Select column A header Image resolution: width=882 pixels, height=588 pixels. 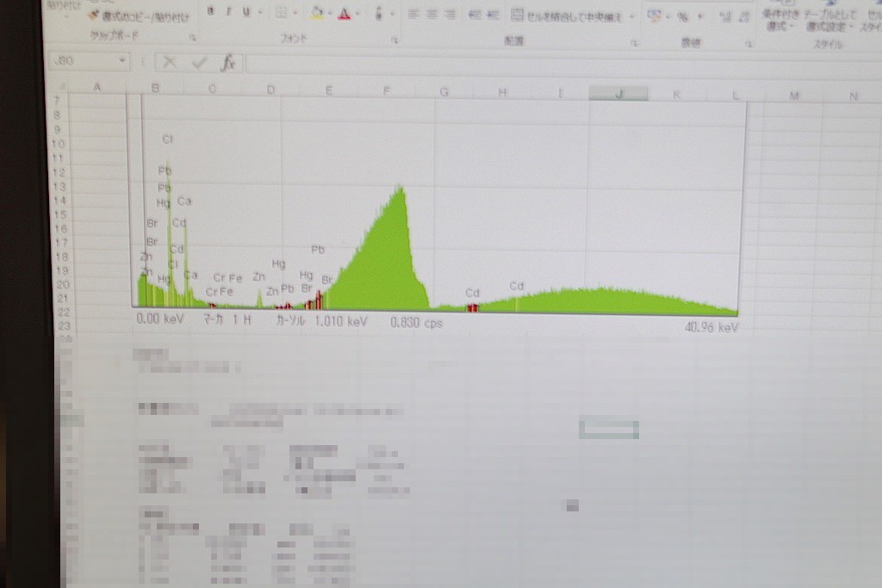pos(96,87)
